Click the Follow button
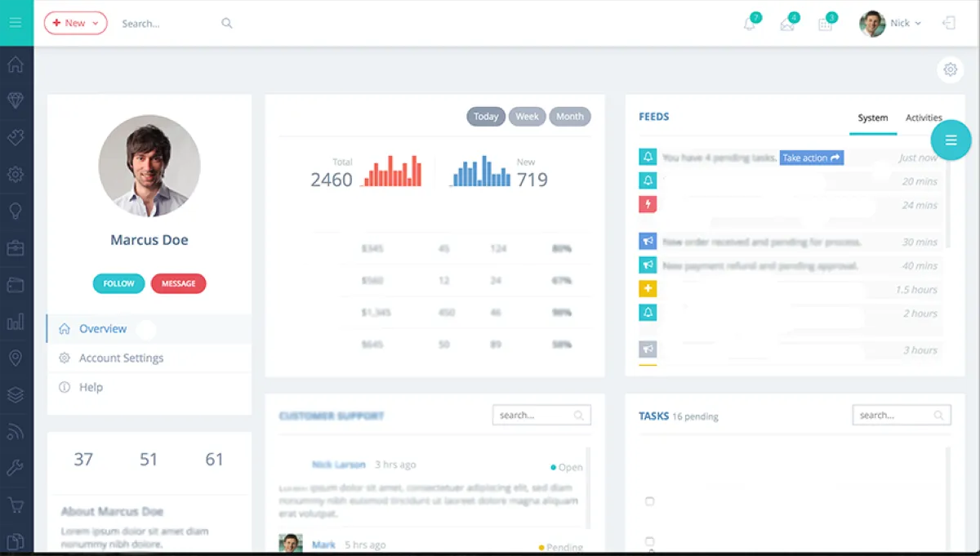The height and width of the screenshot is (556, 980). (x=118, y=283)
